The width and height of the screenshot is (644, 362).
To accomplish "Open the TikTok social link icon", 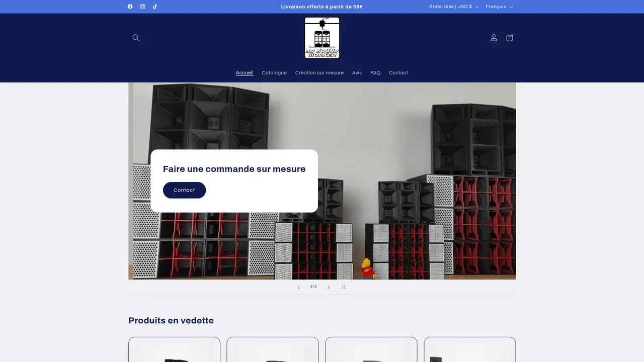I will 155,7.
